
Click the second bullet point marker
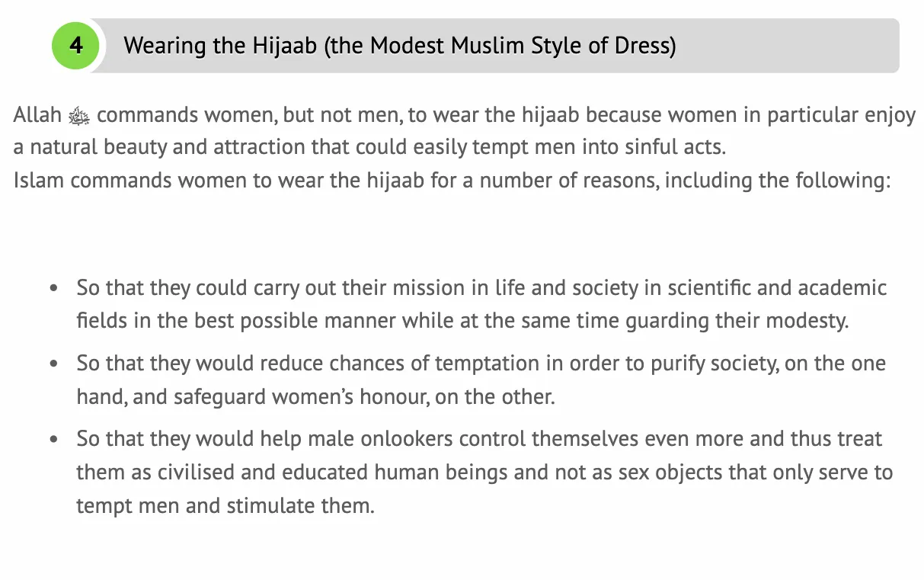53,364
